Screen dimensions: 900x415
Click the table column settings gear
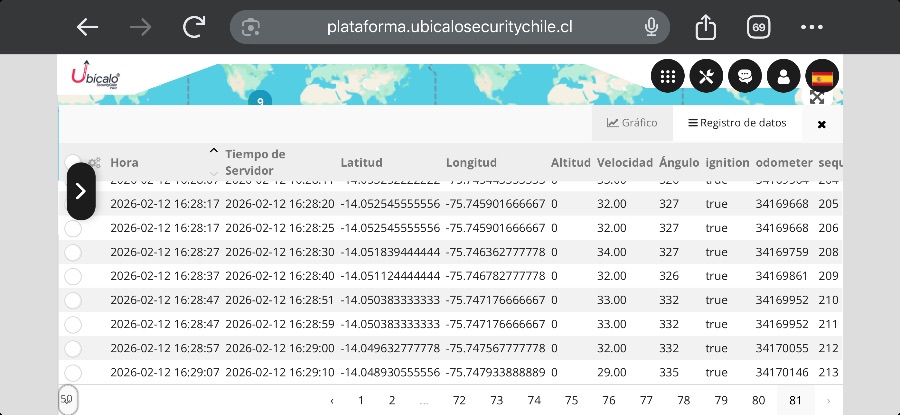click(x=94, y=162)
